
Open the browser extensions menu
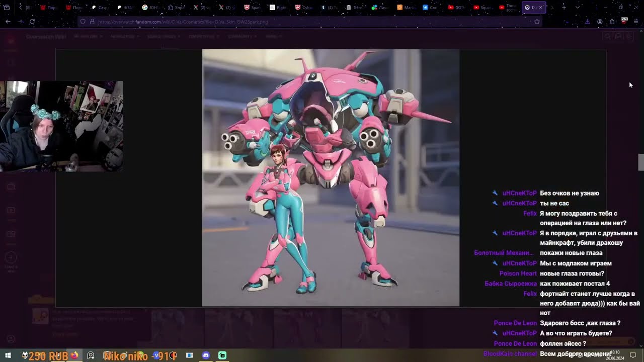(612, 22)
